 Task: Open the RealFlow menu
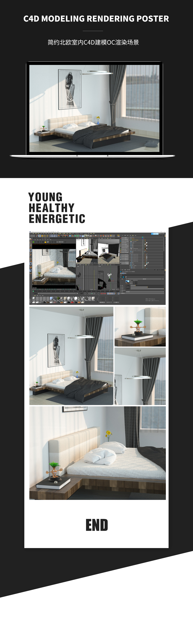coord(82,234)
